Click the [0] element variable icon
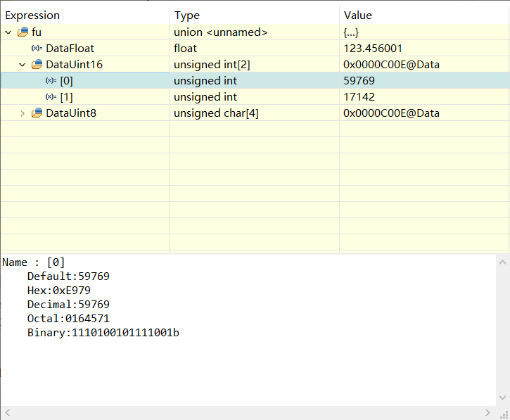Image resolution: width=510 pixels, height=420 pixels. tap(51, 81)
